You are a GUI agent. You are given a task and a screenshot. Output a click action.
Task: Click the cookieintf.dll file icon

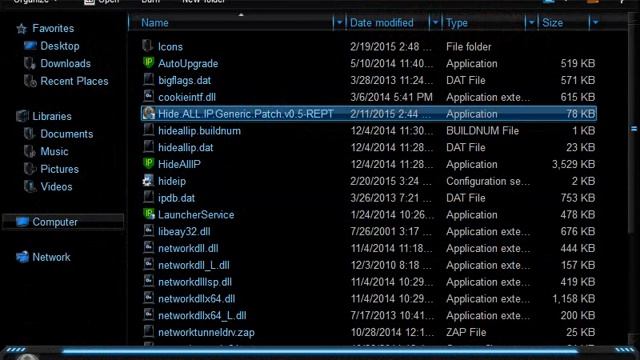[x=149, y=96]
